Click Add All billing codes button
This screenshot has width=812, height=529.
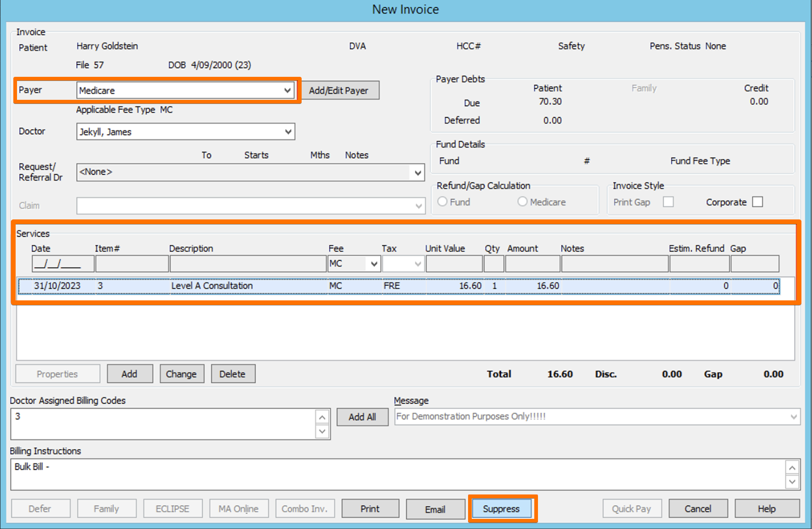point(362,417)
